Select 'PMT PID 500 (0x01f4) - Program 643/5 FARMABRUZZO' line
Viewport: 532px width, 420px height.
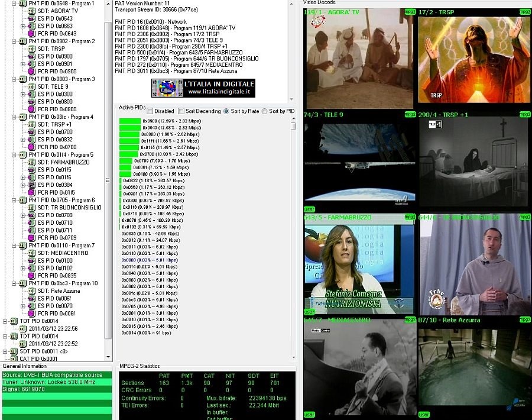(179, 53)
